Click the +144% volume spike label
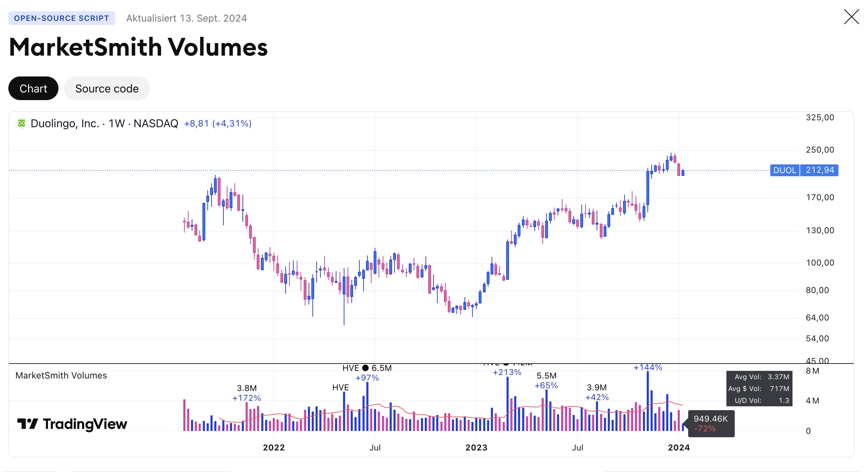 pos(647,367)
